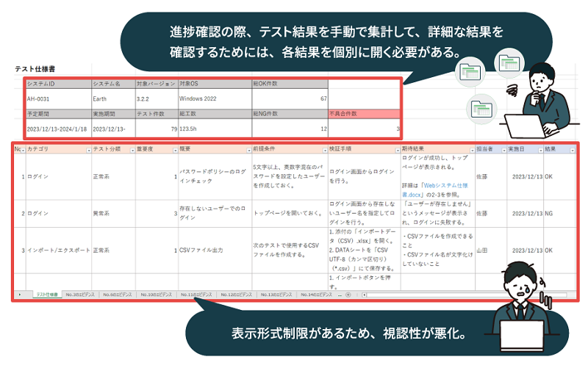Open the 実施日 column filter dropdown

pos(540,151)
